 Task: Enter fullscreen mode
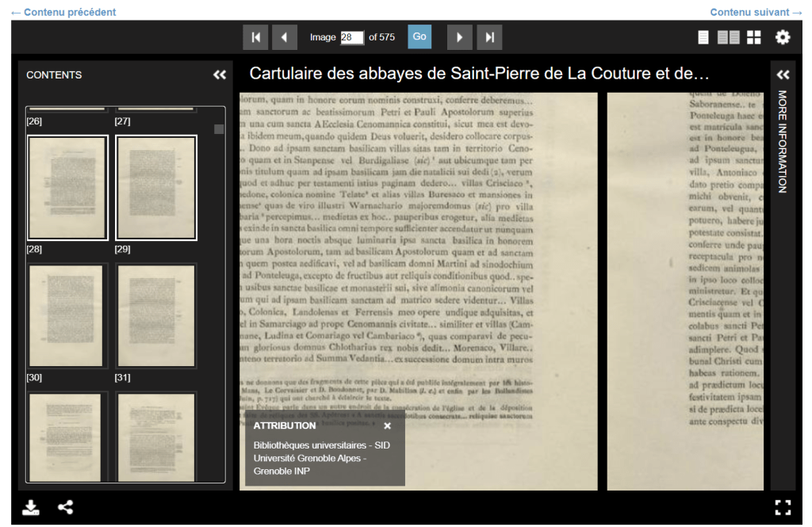(783, 508)
